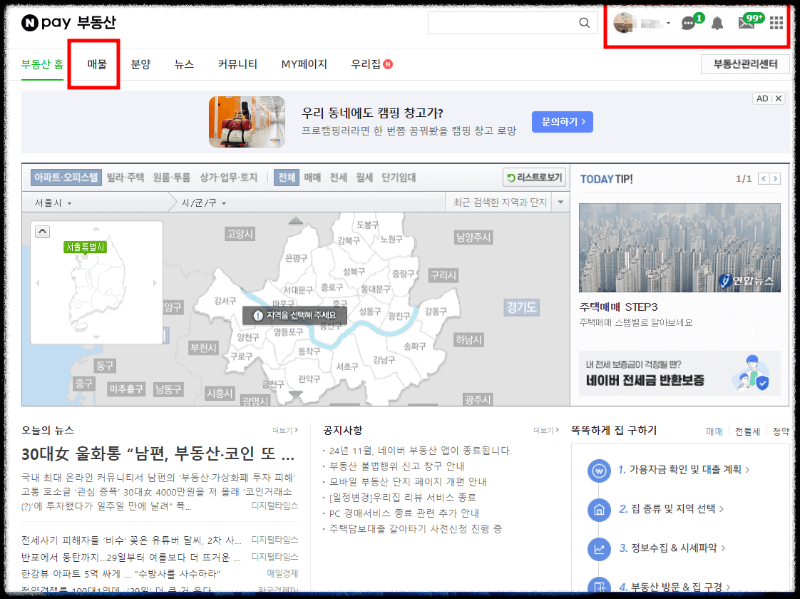
Task: Select 빌라·주택 property type
Action: click(125, 178)
